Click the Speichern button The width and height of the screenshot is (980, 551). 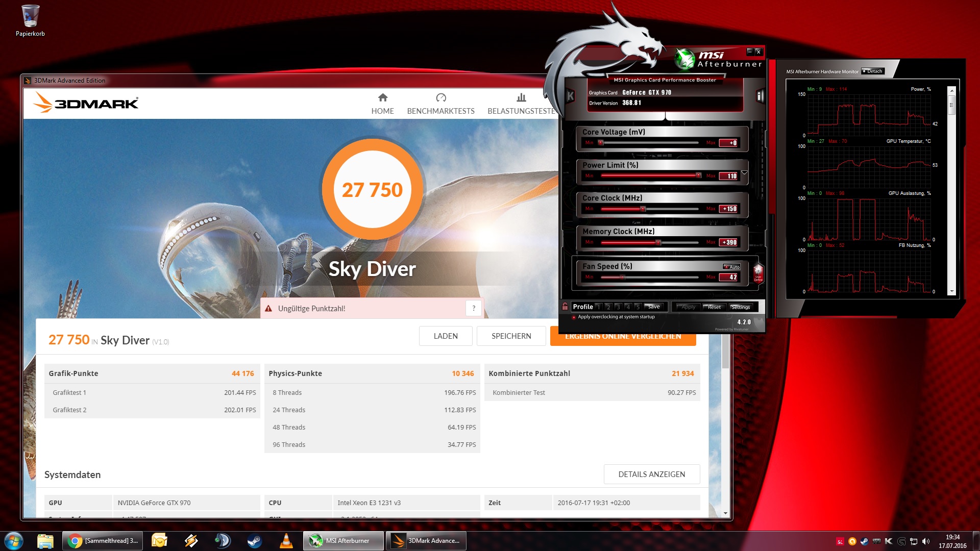point(511,336)
